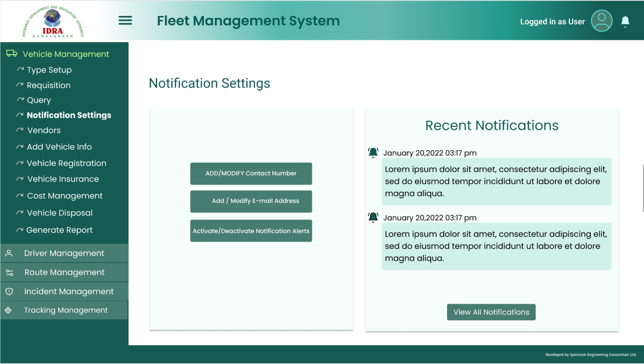The image size is (644, 364).
Task: Click the Fleet Management System title
Action: pyautogui.click(x=248, y=21)
